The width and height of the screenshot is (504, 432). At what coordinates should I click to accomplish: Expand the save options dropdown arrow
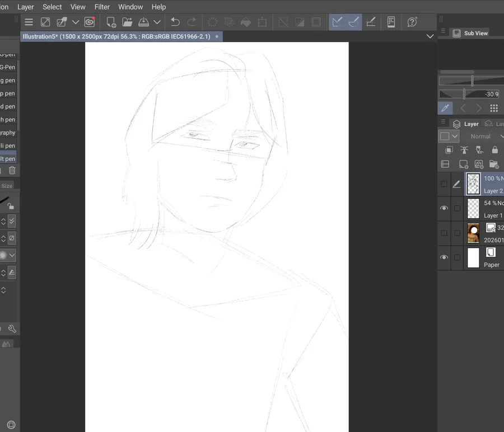tap(157, 22)
